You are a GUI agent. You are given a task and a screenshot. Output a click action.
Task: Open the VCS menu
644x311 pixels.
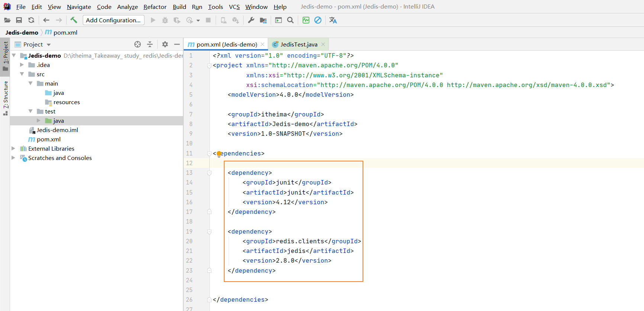click(x=234, y=7)
